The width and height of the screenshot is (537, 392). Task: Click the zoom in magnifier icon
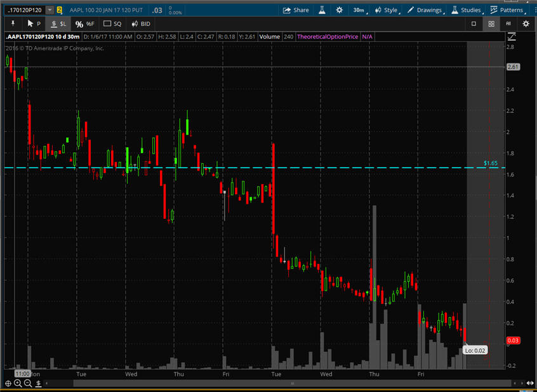[18, 383]
